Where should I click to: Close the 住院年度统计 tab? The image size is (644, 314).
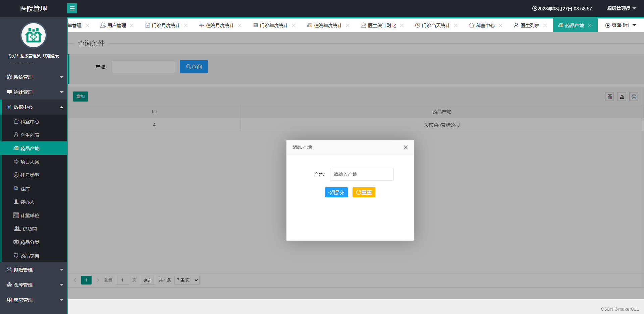pos(348,25)
